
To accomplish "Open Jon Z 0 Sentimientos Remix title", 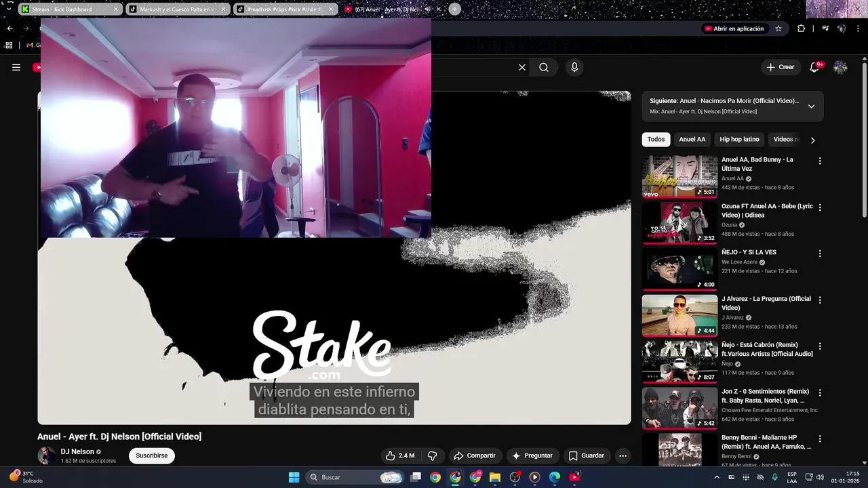I will (x=766, y=396).
